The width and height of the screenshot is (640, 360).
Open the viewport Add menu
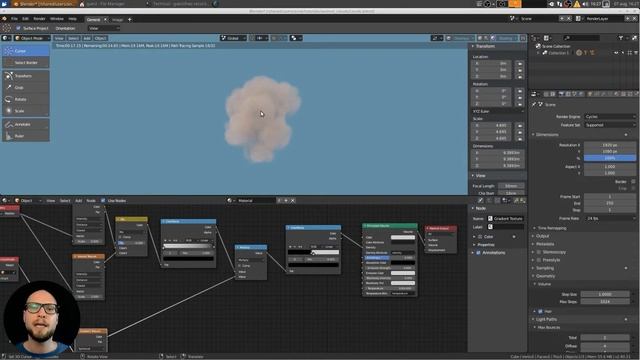[x=87, y=38]
